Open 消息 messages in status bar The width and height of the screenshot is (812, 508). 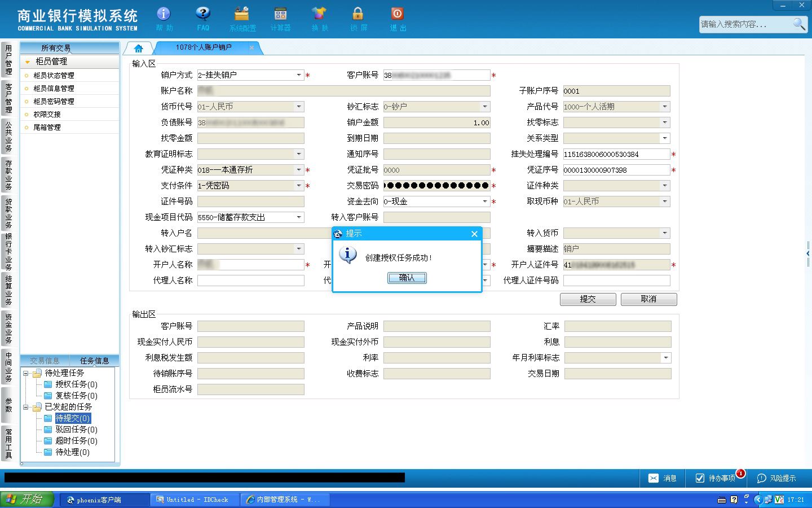pos(663,478)
